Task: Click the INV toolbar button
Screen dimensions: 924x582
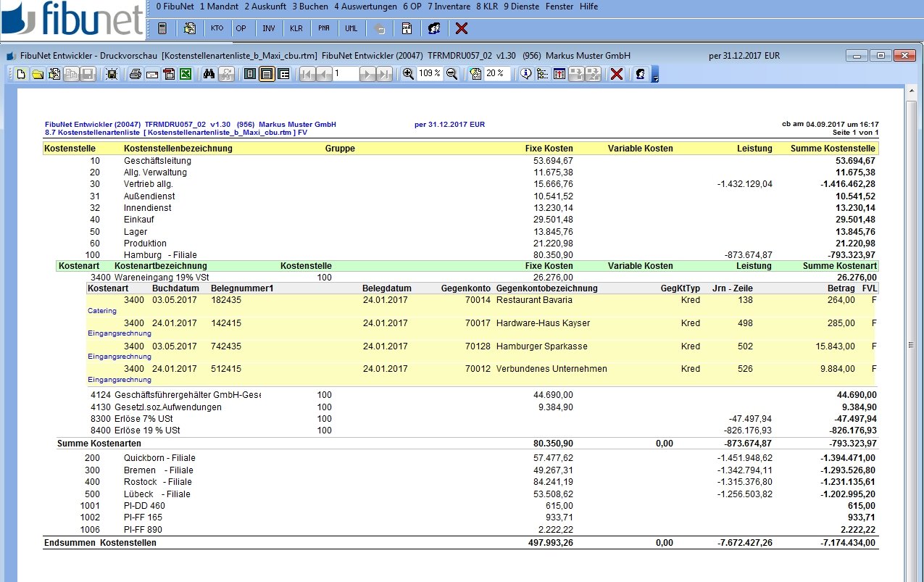Action: (x=269, y=29)
